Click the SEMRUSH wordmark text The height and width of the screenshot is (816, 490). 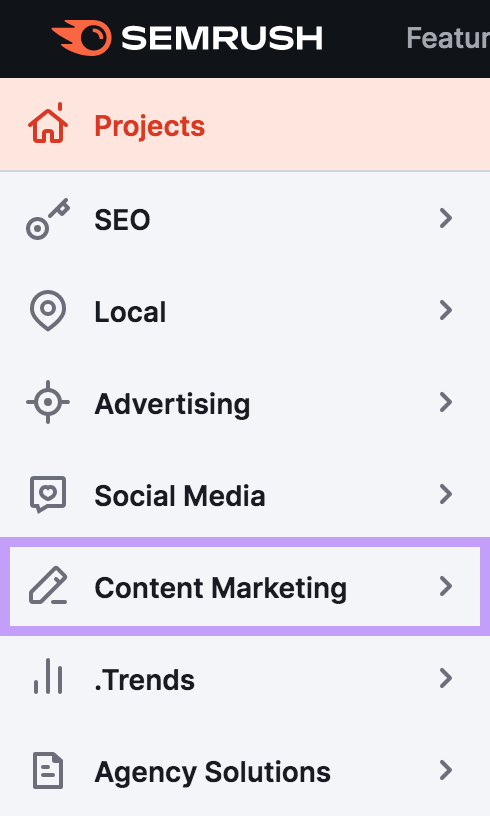point(222,39)
